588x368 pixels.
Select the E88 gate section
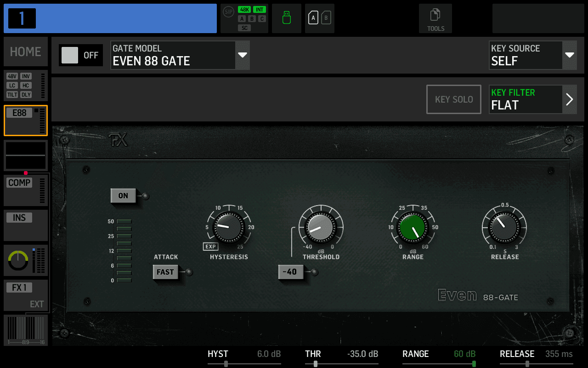[x=26, y=121]
